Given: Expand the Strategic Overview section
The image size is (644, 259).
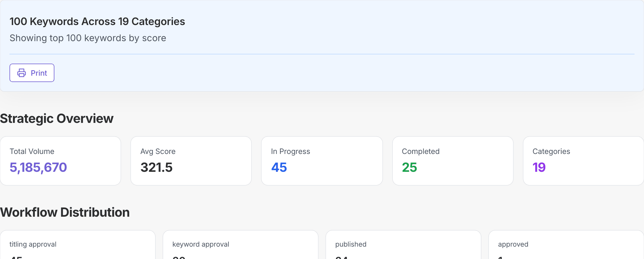Looking at the screenshot, I should 57,118.
